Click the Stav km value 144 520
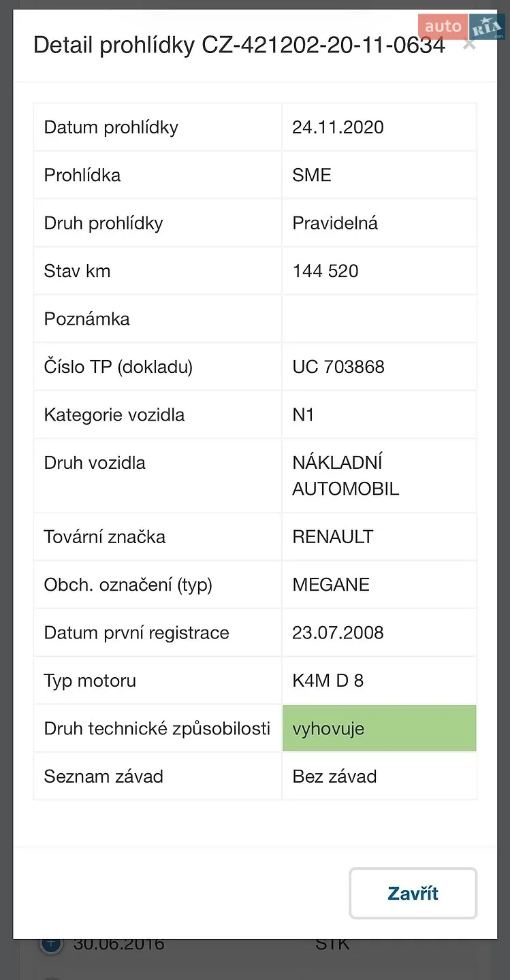The image size is (510, 980). coord(325,271)
